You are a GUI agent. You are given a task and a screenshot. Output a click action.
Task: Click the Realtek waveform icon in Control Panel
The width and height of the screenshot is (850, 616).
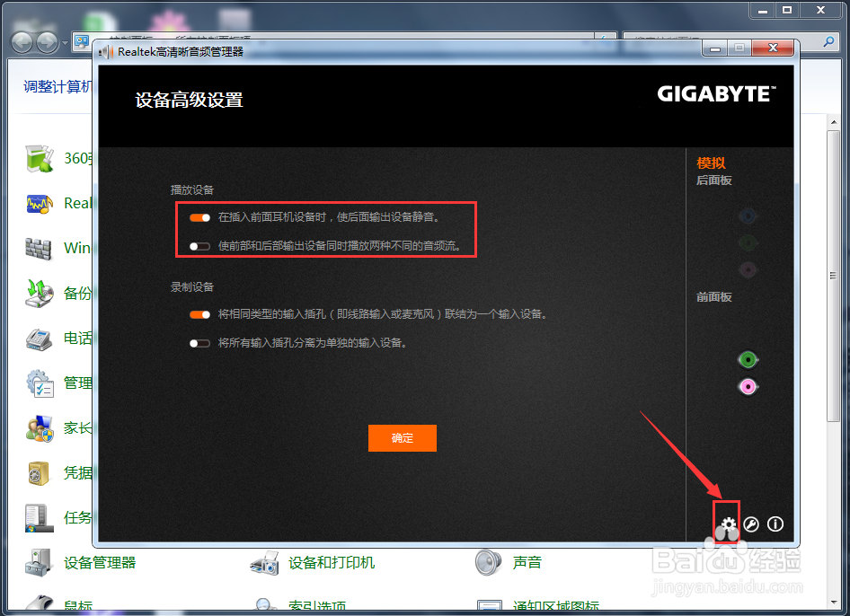(x=39, y=204)
